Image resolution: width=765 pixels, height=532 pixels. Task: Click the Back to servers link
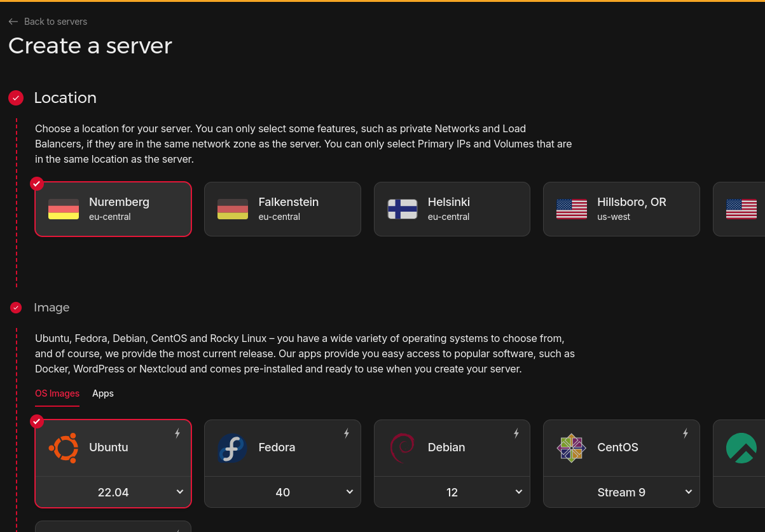(48, 21)
